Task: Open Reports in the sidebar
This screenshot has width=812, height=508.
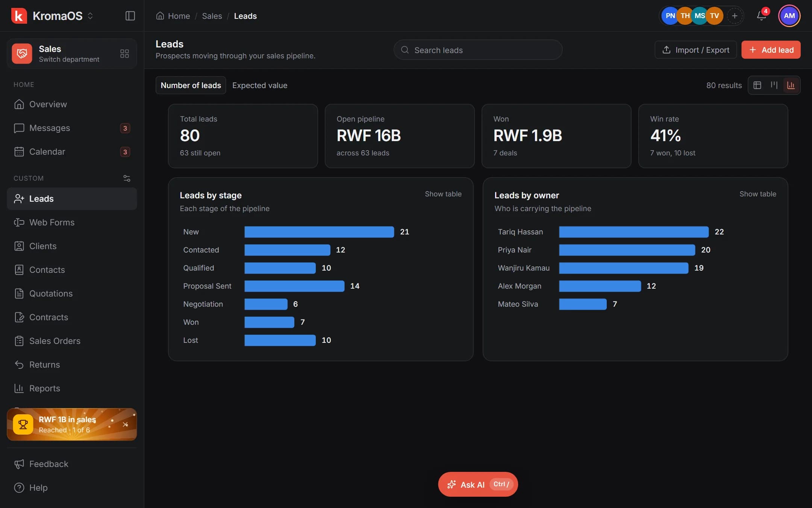Action: [x=72, y=388]
